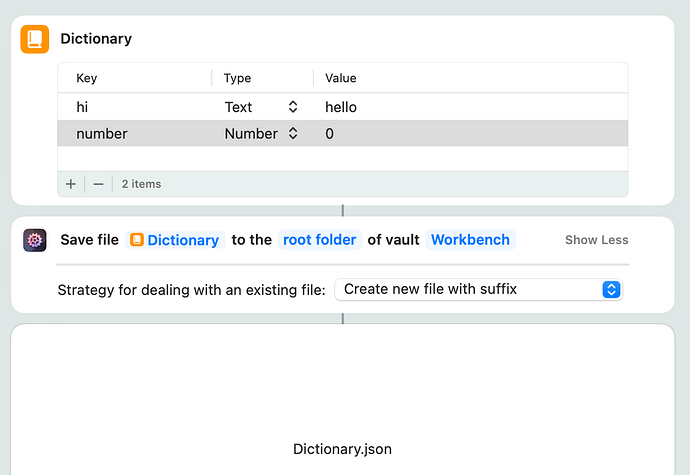The height and width of the screenshot is (475, 690).
Task: Choose the Workbench vault parameter
Action: click(470, 240)
